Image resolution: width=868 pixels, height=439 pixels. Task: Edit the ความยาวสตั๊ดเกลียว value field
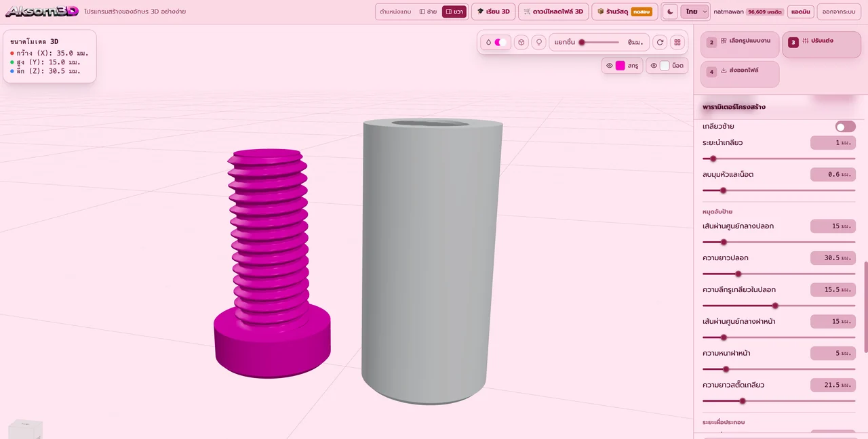pos(833,385)
